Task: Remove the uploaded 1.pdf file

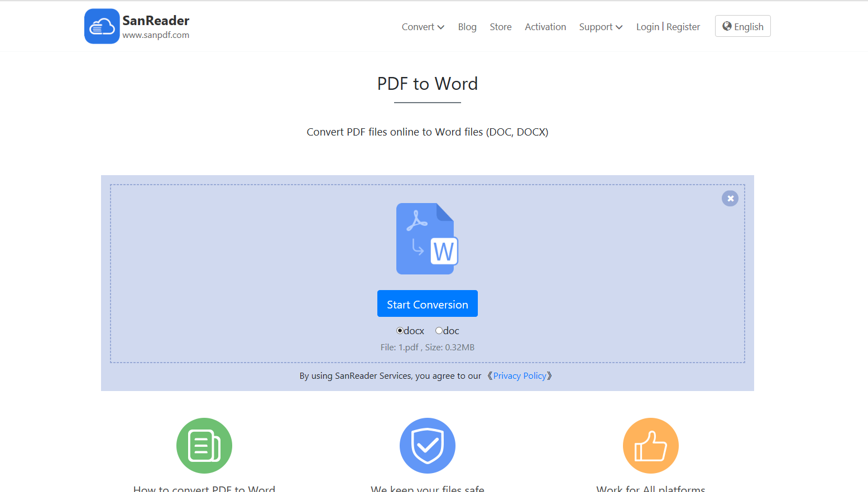Action: (730, 198)
